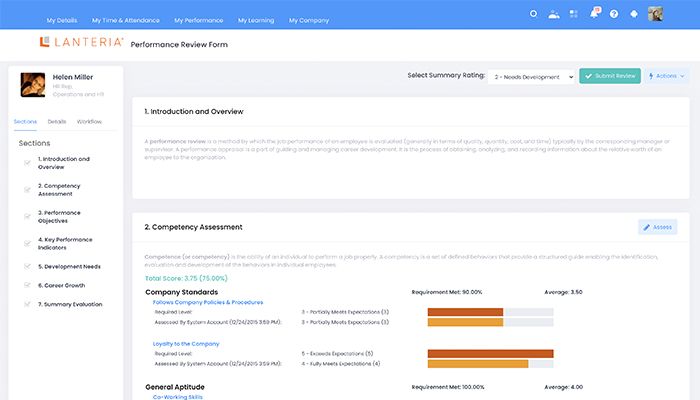700x400 pixels.
Task: Click the Submit Review button
Action: [609, 76]
